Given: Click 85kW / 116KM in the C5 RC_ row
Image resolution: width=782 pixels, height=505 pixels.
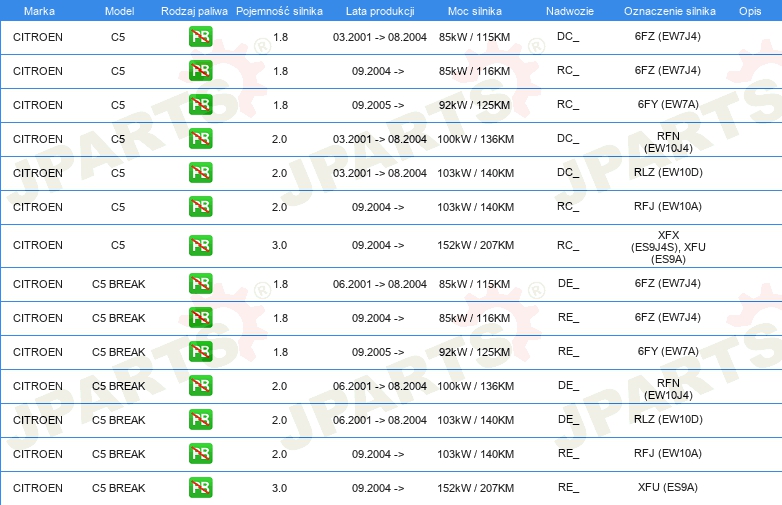Looking at the screenshot, I should 474,71.
